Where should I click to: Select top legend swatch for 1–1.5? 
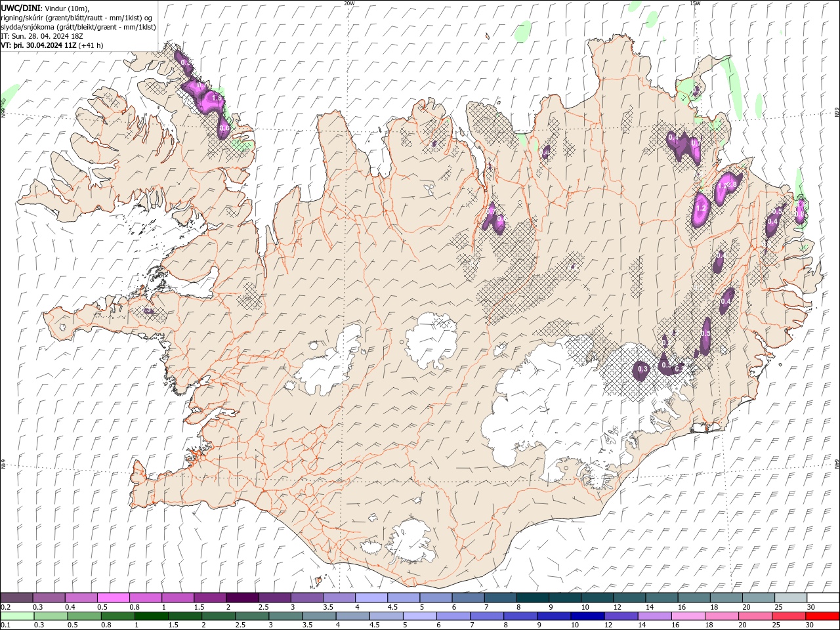(x=177, y=598)
